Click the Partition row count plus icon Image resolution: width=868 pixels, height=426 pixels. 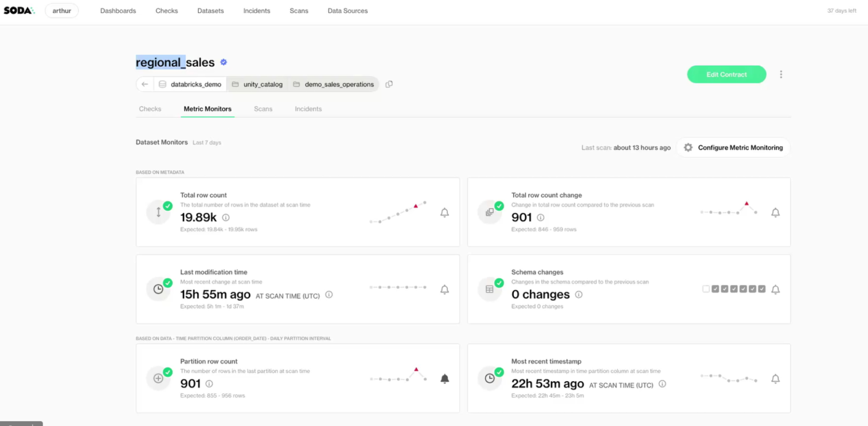click(x=159, y=378)
